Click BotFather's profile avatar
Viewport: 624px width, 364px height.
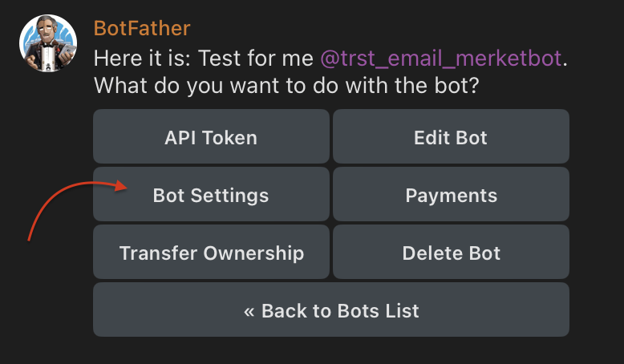(48, 43)
